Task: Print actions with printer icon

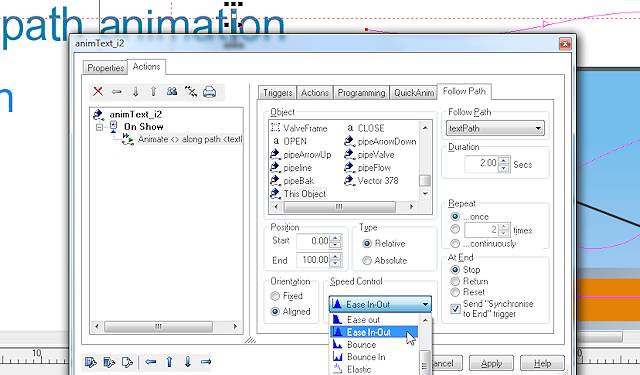Action: 209,92
